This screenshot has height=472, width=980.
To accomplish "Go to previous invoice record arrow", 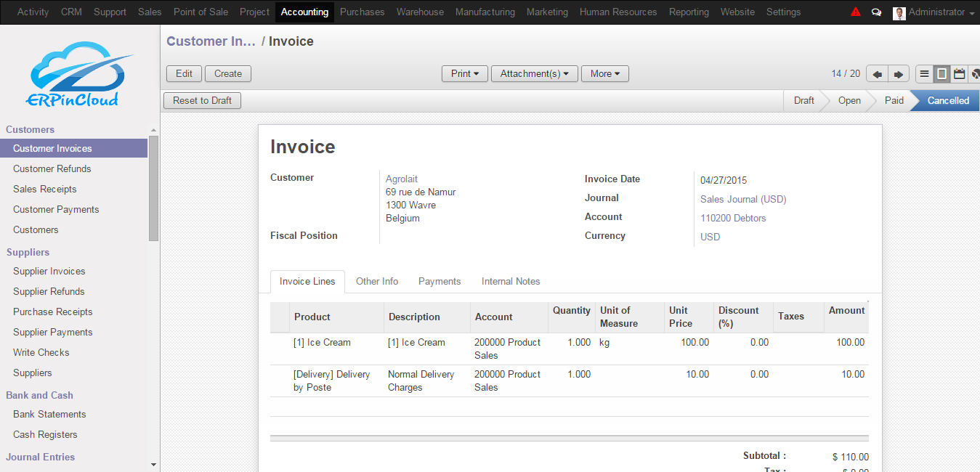I will (x=878, y=74).
